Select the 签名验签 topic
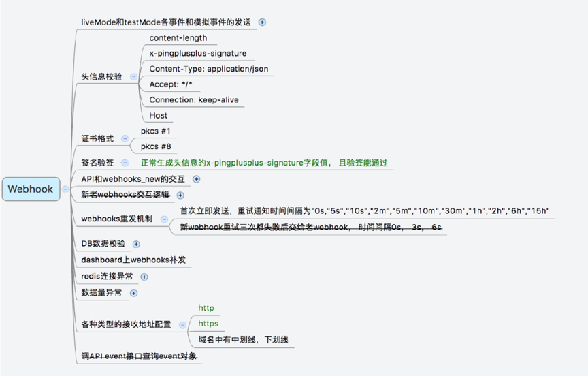The height and width of the screenshot is (376, 588). pos(97,163)
